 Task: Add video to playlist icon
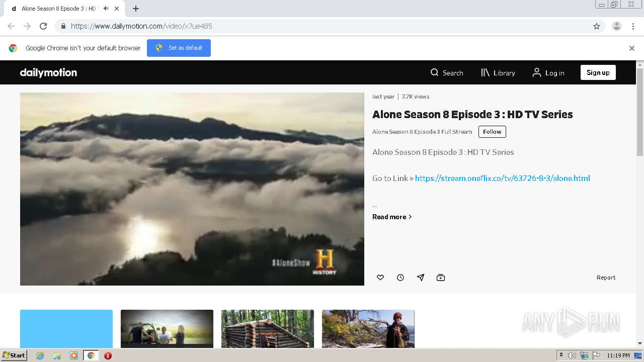[441, 278]
